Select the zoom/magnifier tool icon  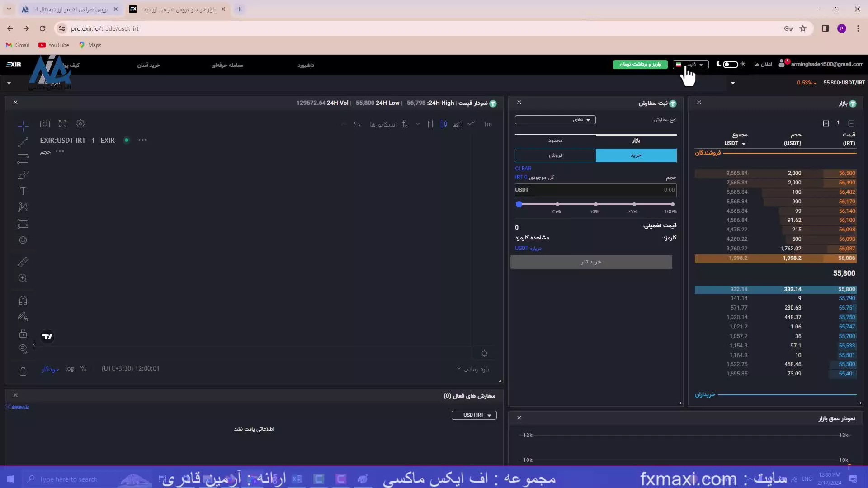coord(23,278)
